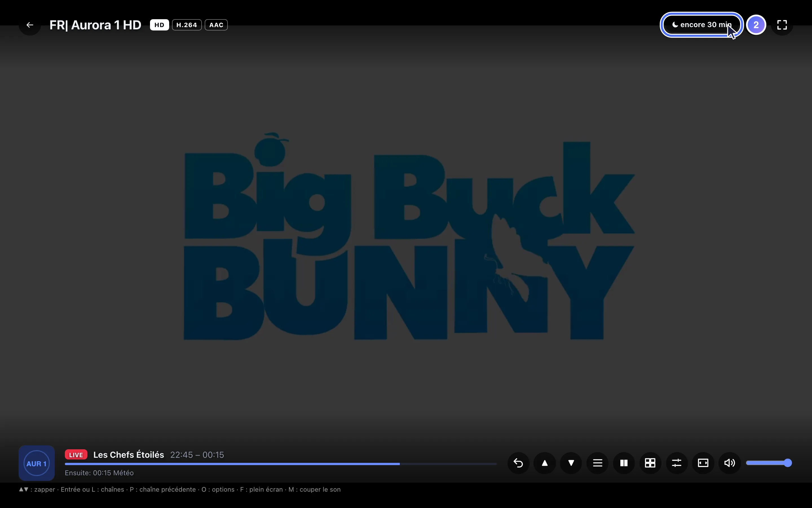Open the multi-view grid icon
The image size is (812, 508).
pyautogui.click(x=650, y=463)
